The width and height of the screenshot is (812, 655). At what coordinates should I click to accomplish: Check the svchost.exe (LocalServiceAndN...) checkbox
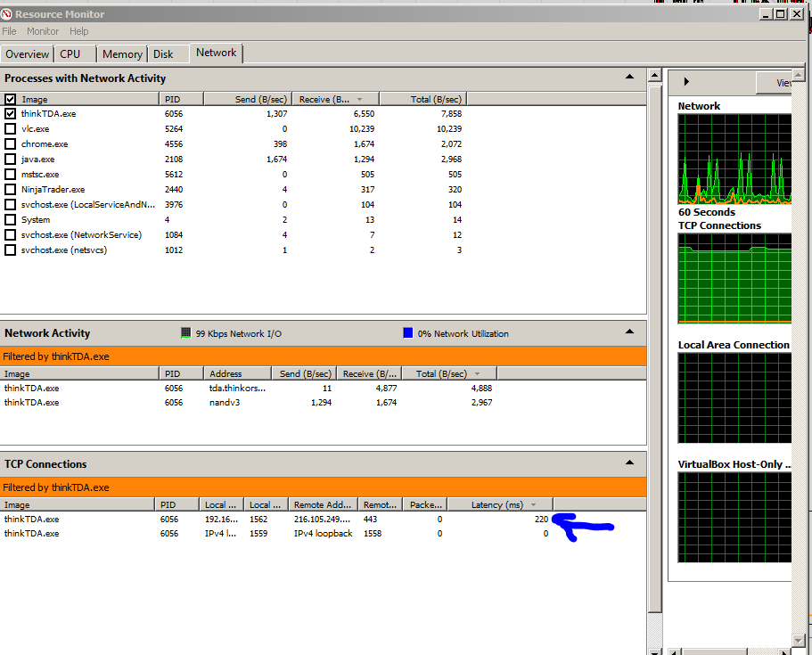point(11,205)
